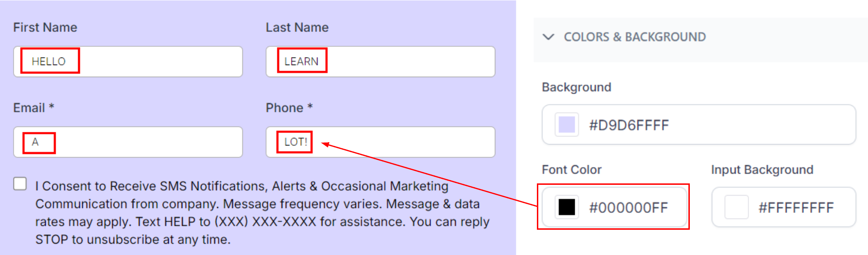Collapse the Colors & Background section chevron

[x=548, y=37]
